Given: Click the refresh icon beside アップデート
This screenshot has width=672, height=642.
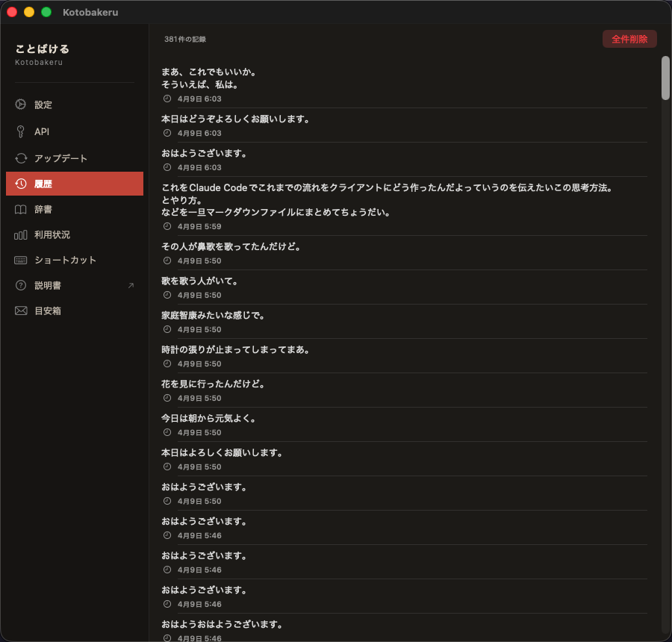Looking at the screenshot, I should [x=21, y=158].
